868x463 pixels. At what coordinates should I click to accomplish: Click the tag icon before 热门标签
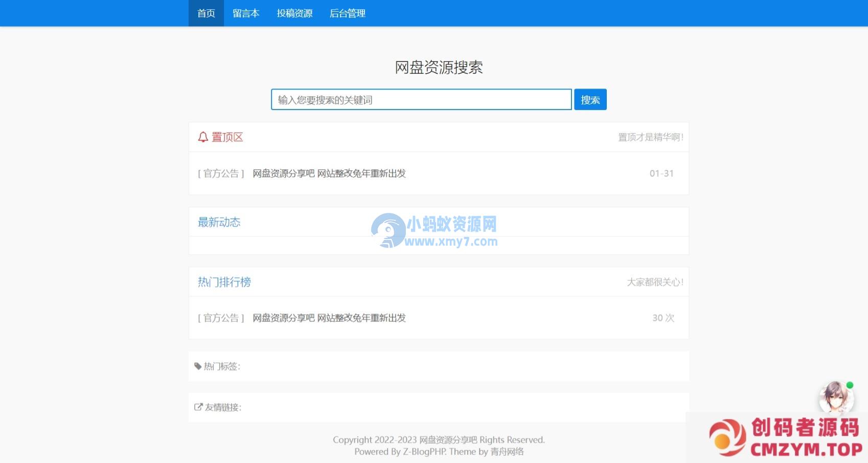198,366
